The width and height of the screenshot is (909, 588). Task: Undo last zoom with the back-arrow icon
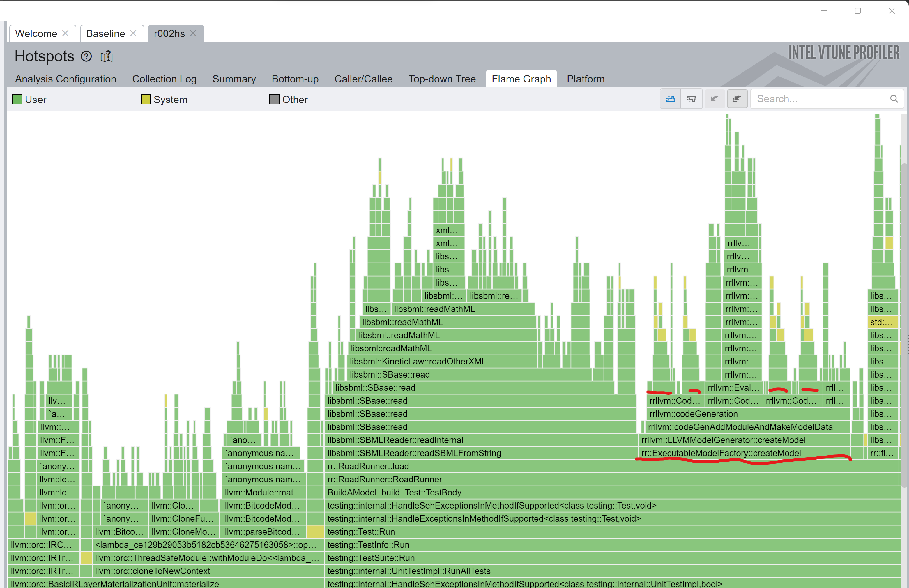pyautogui.click(x=715, y=98)
